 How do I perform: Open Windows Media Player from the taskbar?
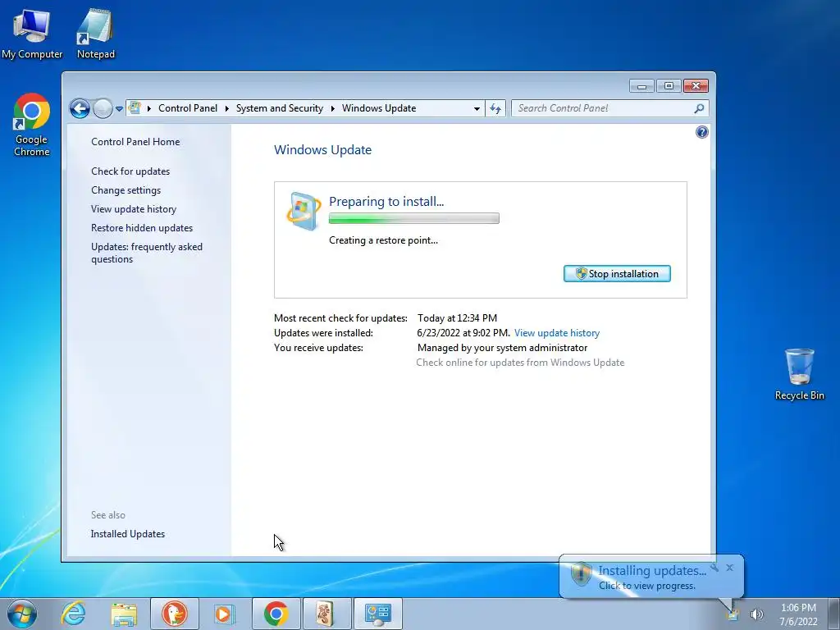pos(223,614)
